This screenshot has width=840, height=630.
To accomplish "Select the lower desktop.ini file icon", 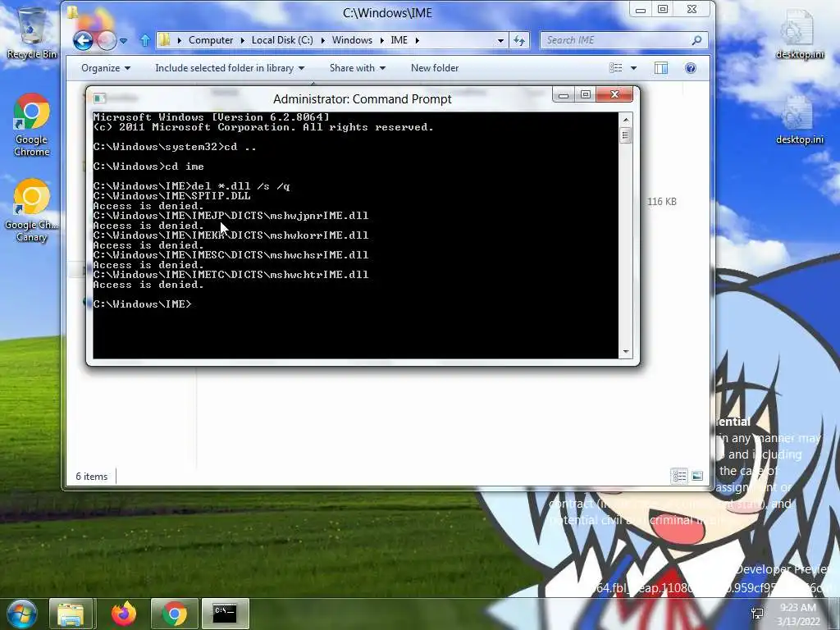I will click(x=800, y=120).
